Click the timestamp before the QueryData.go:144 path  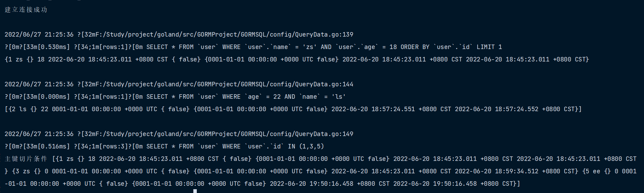click(39, 84)
